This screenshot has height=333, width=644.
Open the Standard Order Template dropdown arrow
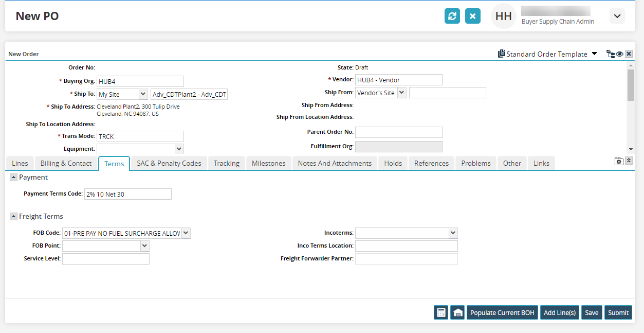click(595, 54)
